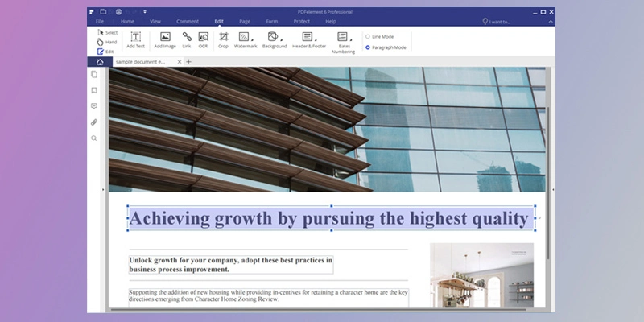Image resolution: width=644 pixels, height=322 pixels.
Task: Insert a picture with Add Image
Action: (x=165, y=40)
